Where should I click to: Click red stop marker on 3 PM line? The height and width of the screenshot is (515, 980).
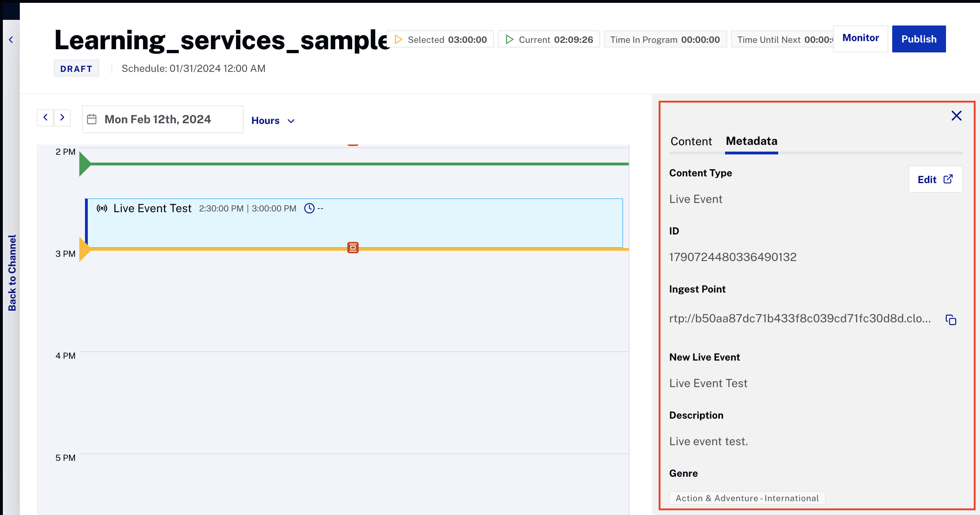tap(353, 248)
